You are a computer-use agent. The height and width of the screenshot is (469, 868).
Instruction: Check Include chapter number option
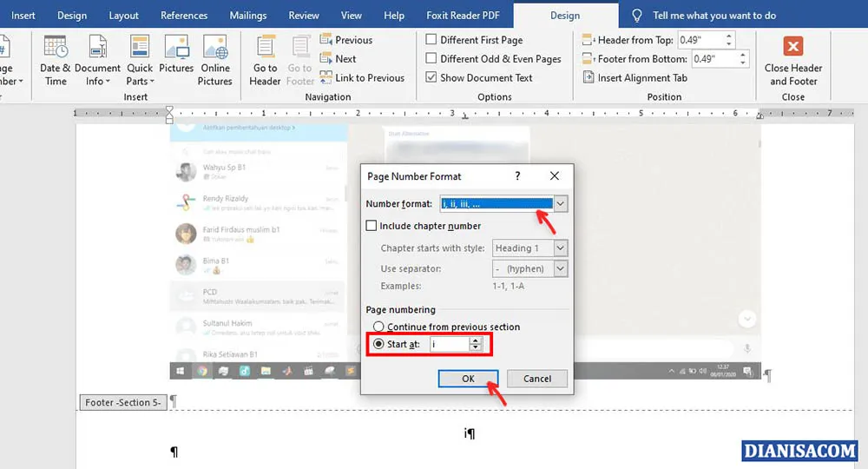372,226
